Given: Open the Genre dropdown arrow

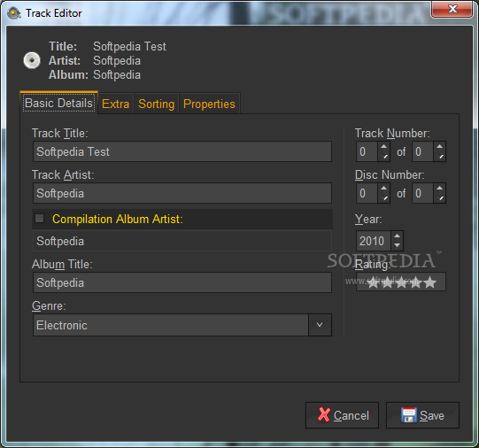Looking at the screenshot, I should click(320, 325).
